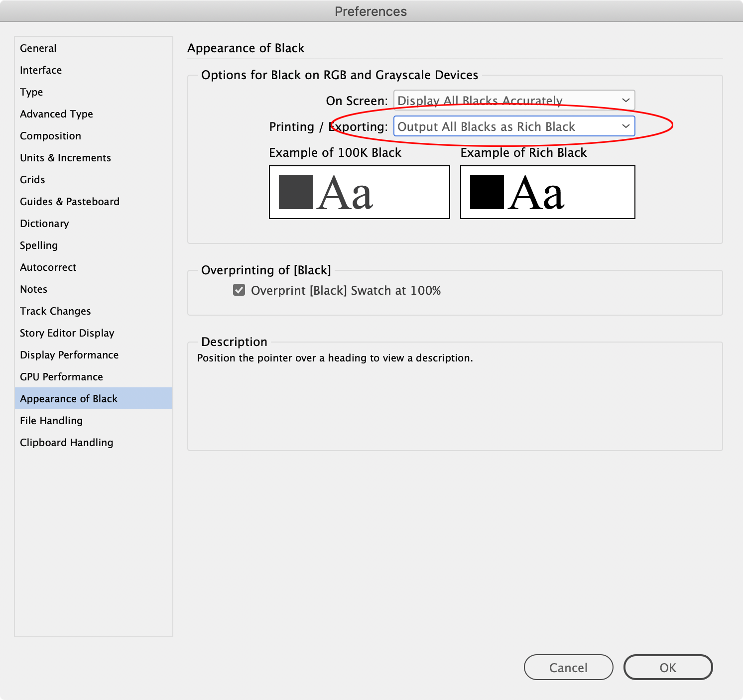Open the Composition preferences
Screen dimensions: 743x700
point(50,135)
